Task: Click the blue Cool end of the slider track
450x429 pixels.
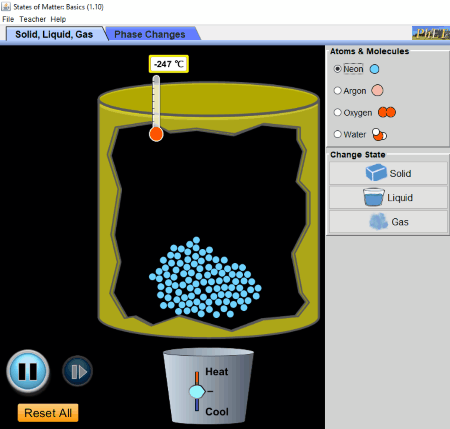Action: coord(197,405)
